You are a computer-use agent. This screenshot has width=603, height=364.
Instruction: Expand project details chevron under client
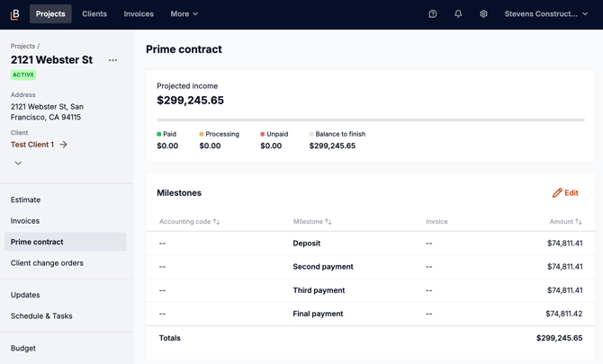tap(18, 164)
